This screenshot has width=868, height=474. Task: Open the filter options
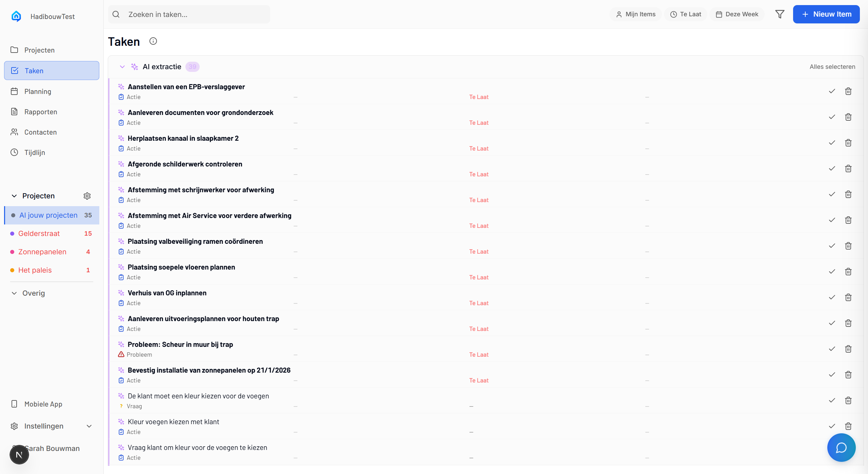click(x=780, y=14)
